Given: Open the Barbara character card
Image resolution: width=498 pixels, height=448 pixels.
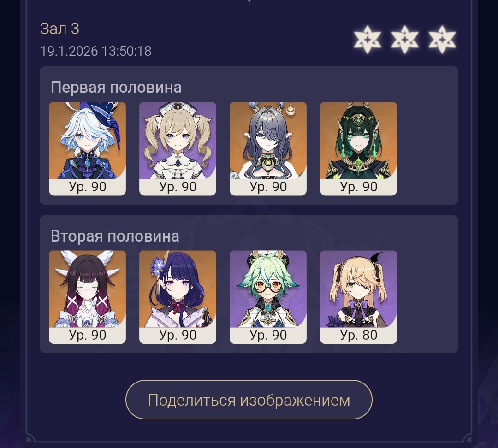Looking at the screenshot, I should [x=178, y=148].
